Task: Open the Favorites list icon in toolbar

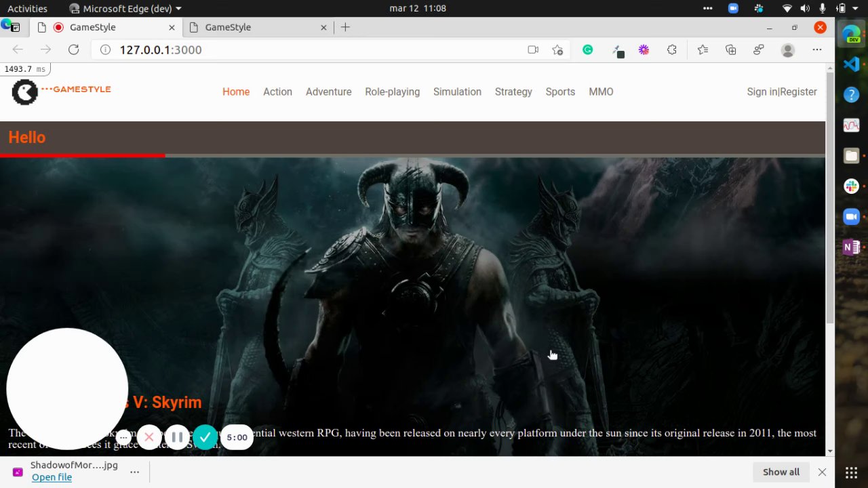Action: click(703, 49)
